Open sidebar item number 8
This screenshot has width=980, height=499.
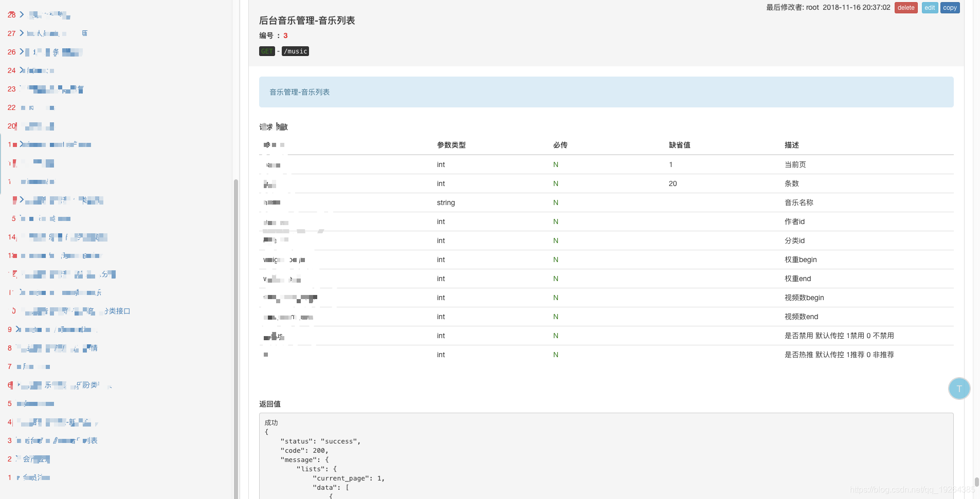coord(52,348)
